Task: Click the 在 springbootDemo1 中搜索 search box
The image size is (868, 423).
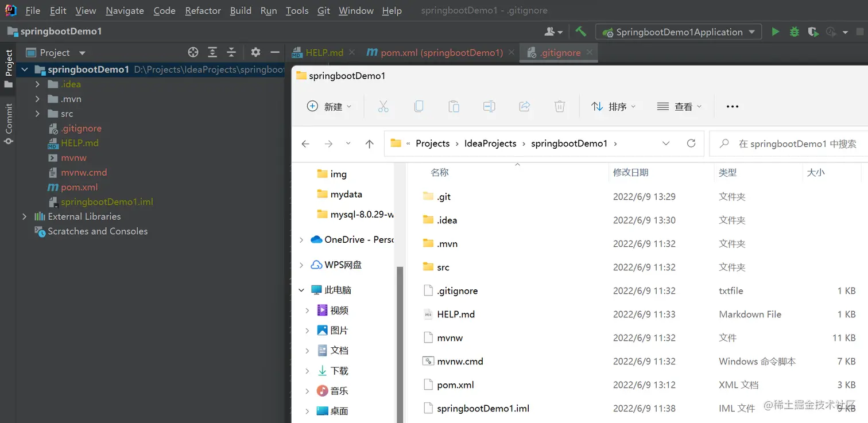Action: coord(789,143)
